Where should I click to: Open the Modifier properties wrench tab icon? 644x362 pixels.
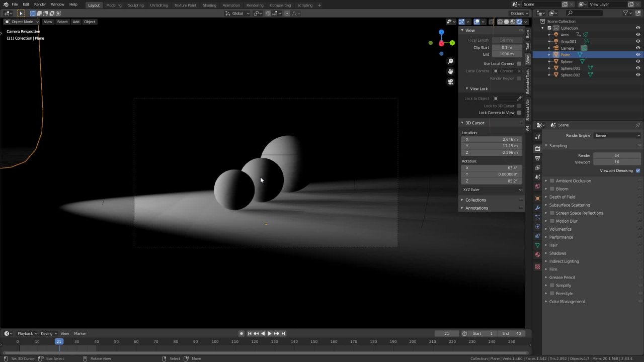[x=537, y=208]
